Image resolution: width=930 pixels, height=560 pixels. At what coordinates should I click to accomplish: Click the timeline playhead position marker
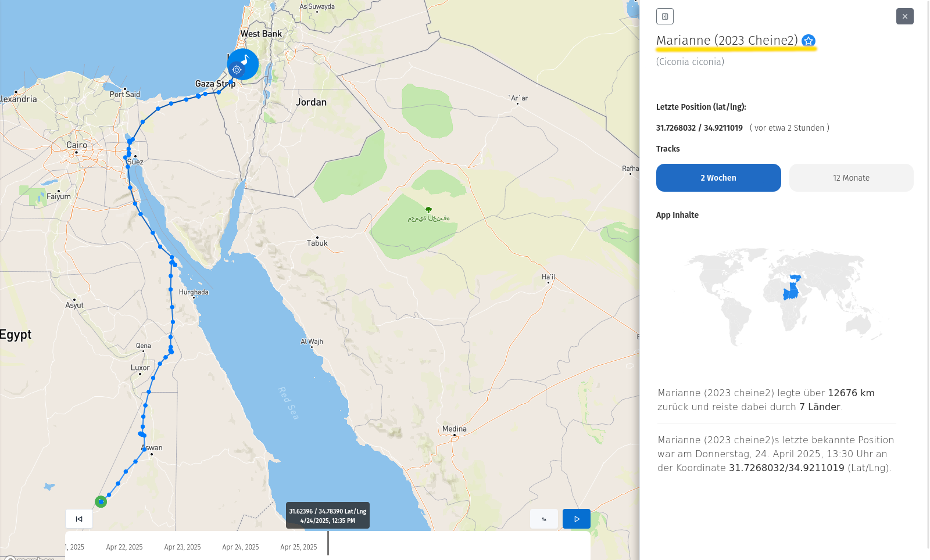coord(328,543)
